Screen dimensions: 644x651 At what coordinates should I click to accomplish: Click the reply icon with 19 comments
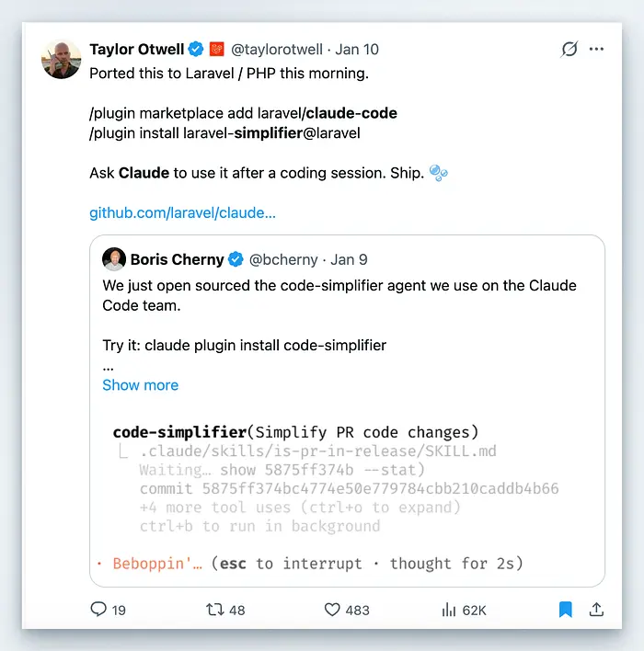click(x=98, y=609)
